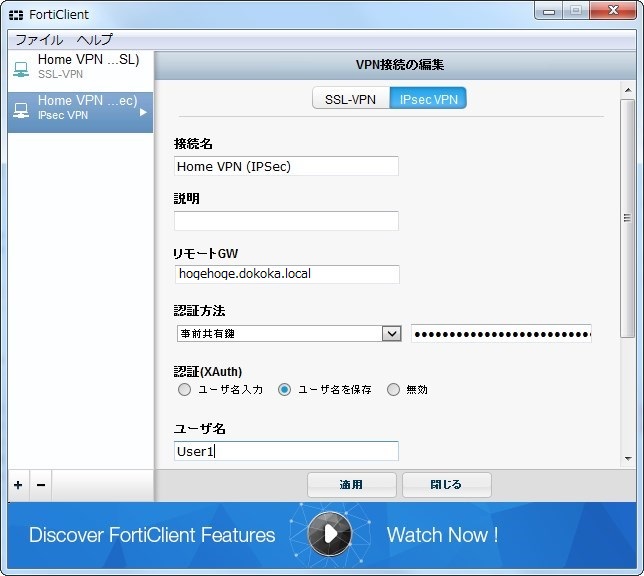Click the Discover FortiClient Features text
The height and width of the screenshot is (576, 644).
(x=152, y=535)
